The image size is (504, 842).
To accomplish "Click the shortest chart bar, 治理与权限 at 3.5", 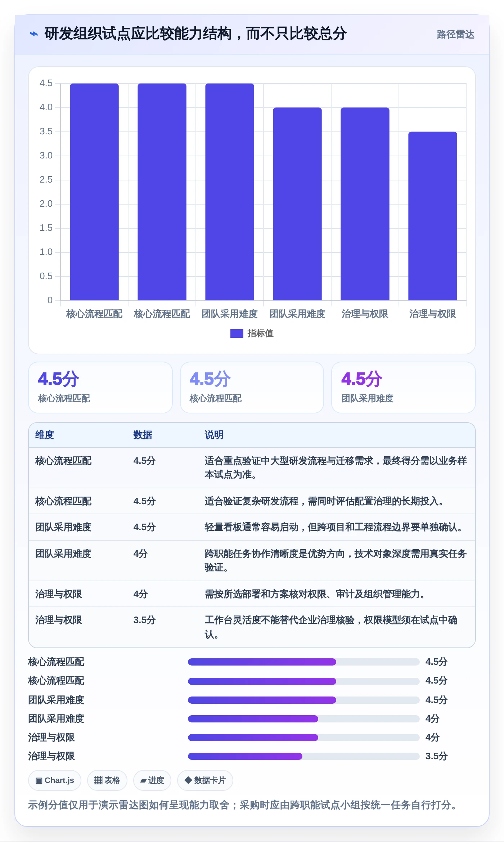I will tap(432, 216).
